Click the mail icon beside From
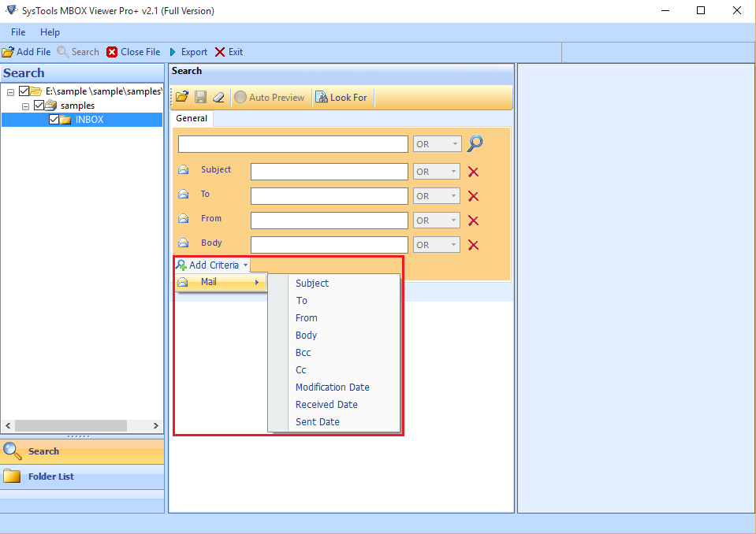The image size is (756, 534). [x=183, y=219]
